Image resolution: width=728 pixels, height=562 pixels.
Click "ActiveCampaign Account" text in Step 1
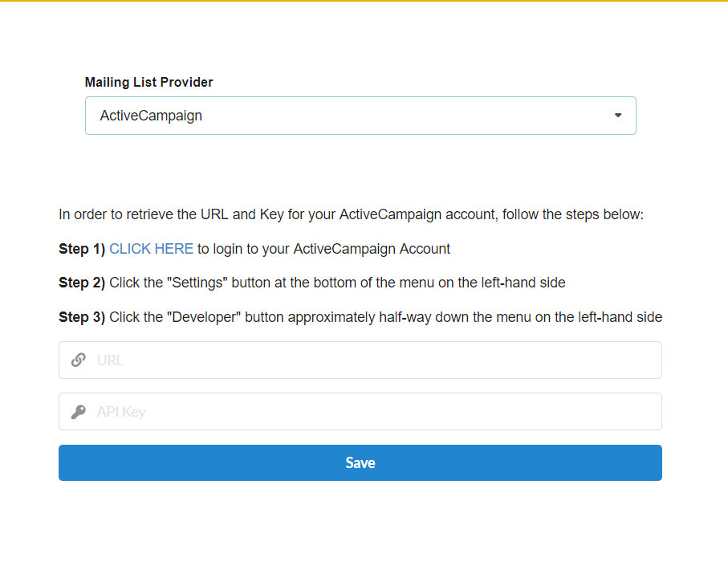372,249
